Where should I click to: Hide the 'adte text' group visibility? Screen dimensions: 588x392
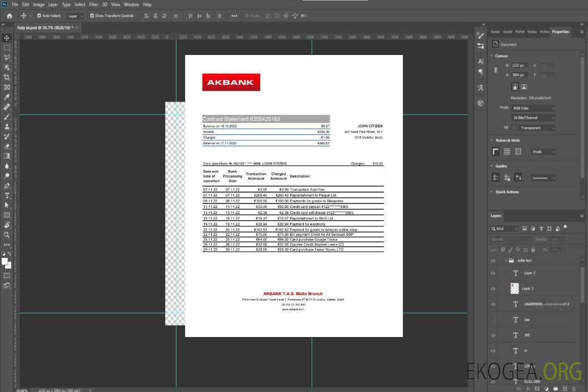point(493,260)
